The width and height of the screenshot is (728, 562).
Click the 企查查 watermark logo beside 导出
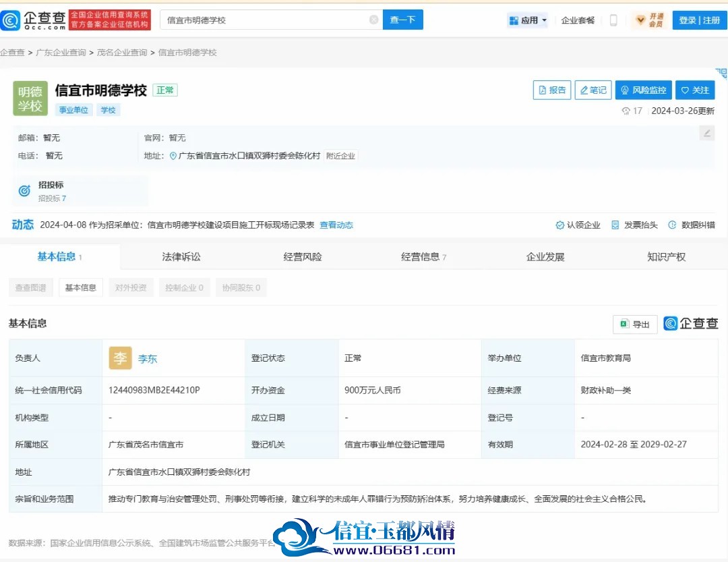click(x=691, y=324)
